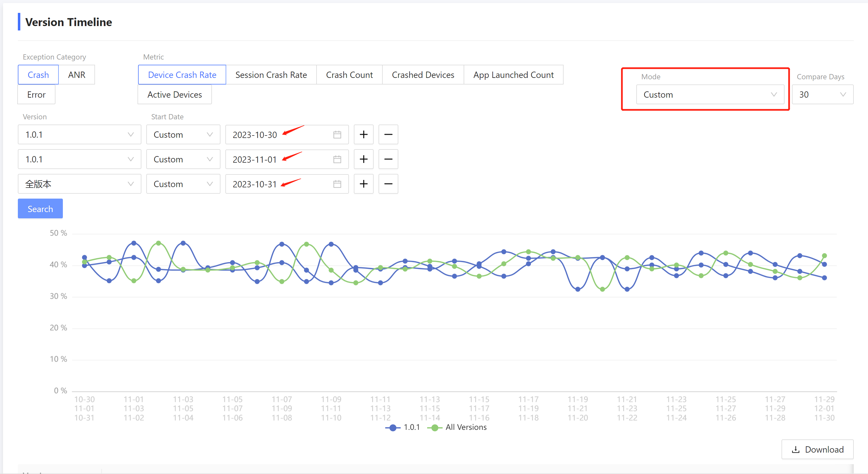Viewport: 868px width, 474px height.
Task: Open calendar picker for 2023-11-01 date
Action: [337, 159]
